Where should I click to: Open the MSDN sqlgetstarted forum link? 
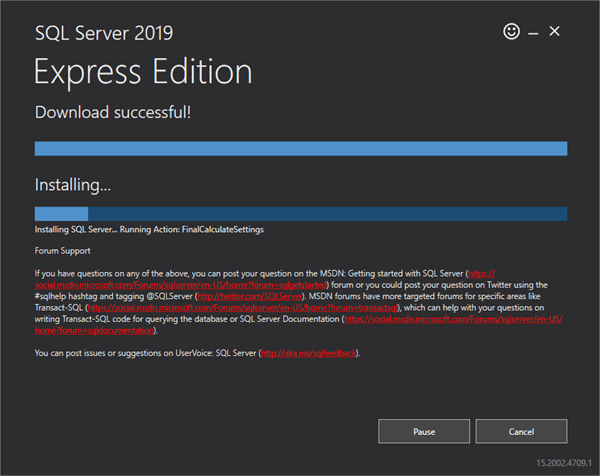(181, 285)
